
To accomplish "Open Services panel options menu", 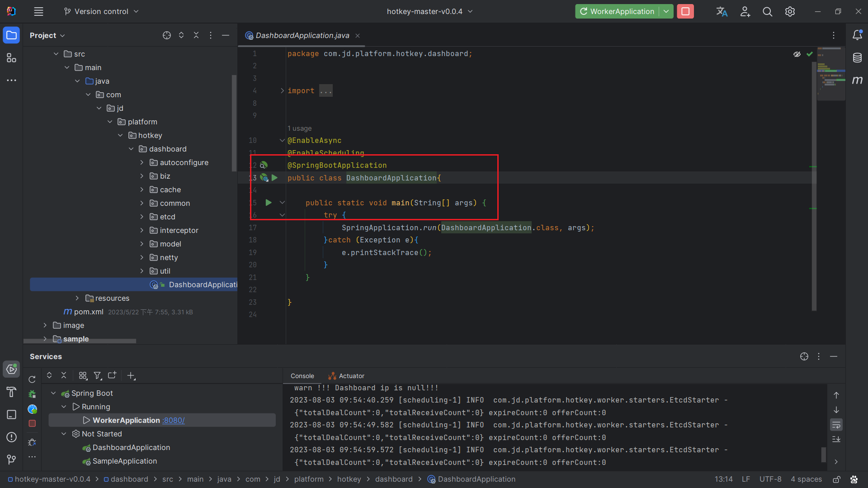I will click(x=819, y=356).
